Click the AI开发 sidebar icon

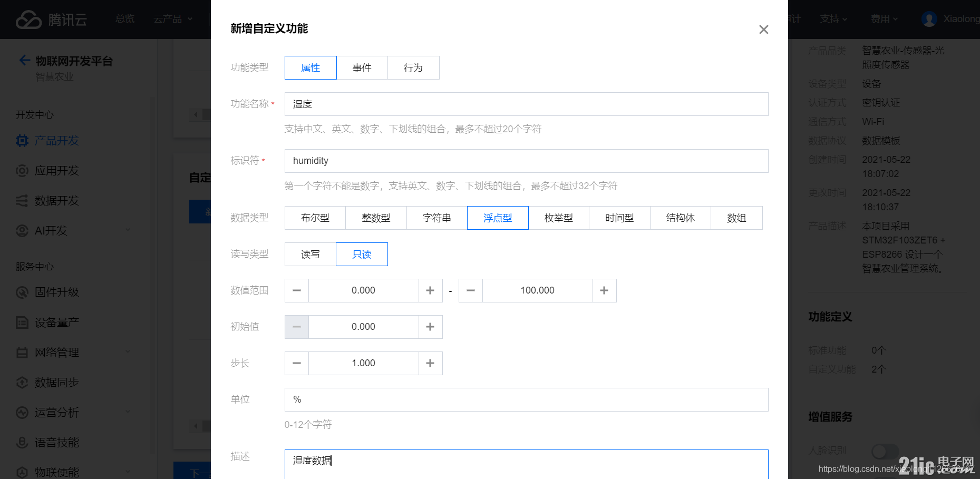[22, 231]
